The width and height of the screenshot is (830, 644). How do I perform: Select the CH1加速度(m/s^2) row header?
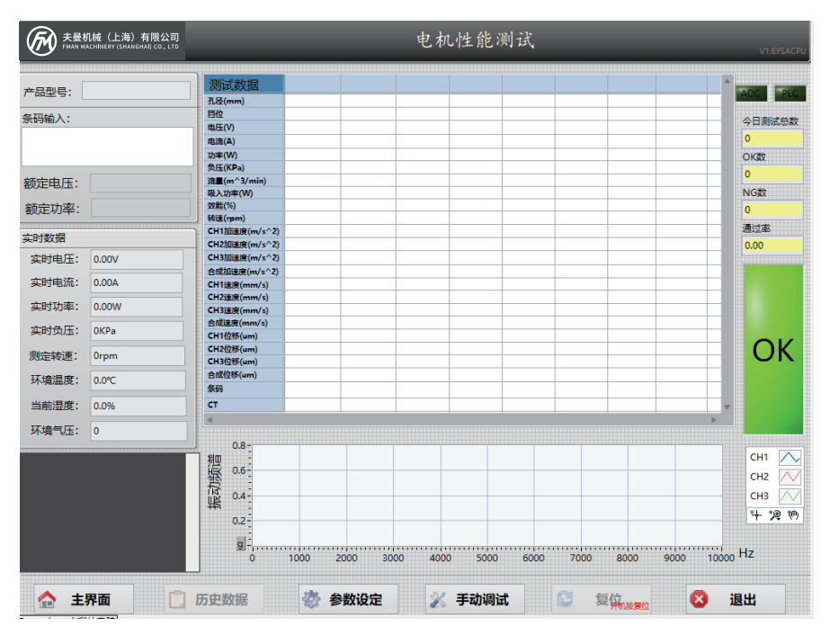coord(244,231)
